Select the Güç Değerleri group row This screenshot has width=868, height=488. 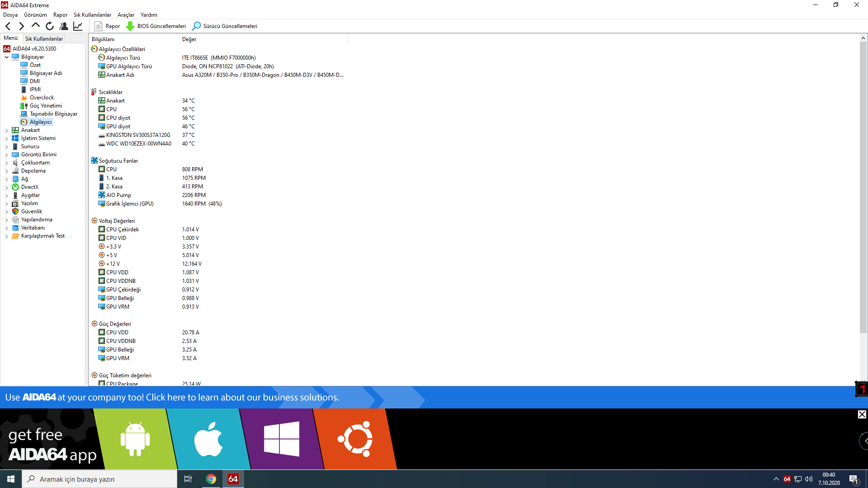(115, 324)
